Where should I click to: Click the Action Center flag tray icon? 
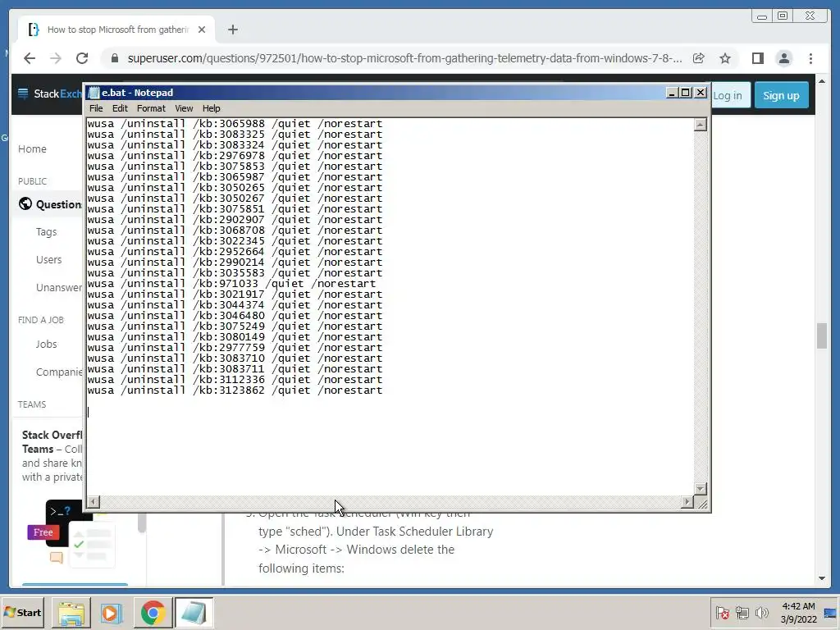click(723, 613)
